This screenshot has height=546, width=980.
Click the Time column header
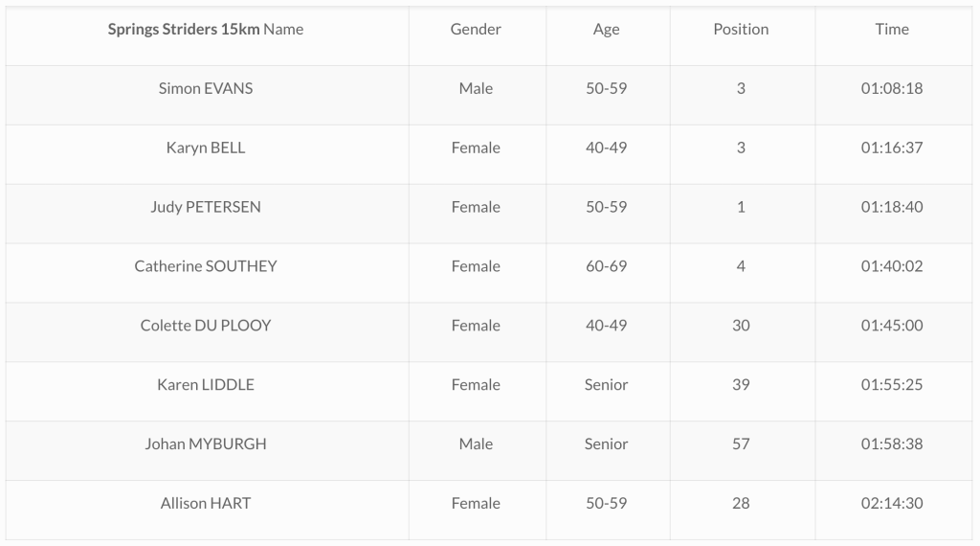coord(892,29)
